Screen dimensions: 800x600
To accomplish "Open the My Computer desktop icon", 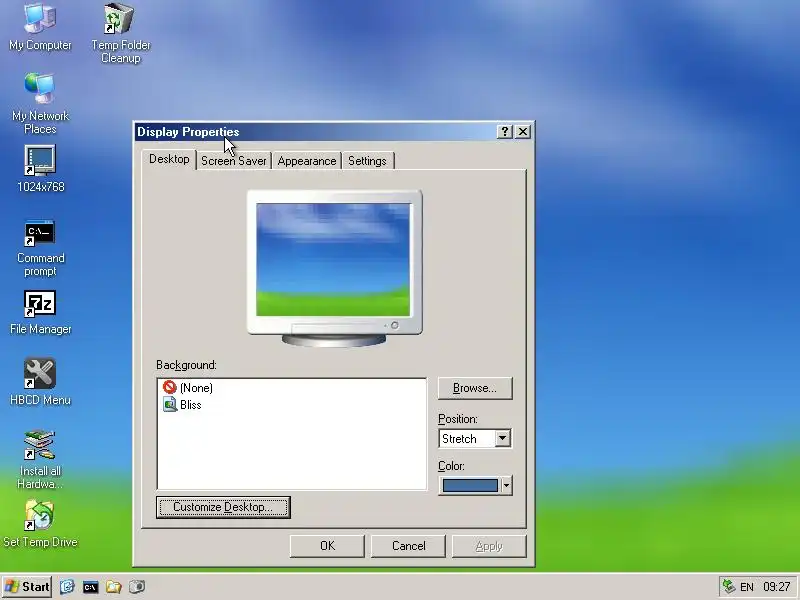I will 40,27.
